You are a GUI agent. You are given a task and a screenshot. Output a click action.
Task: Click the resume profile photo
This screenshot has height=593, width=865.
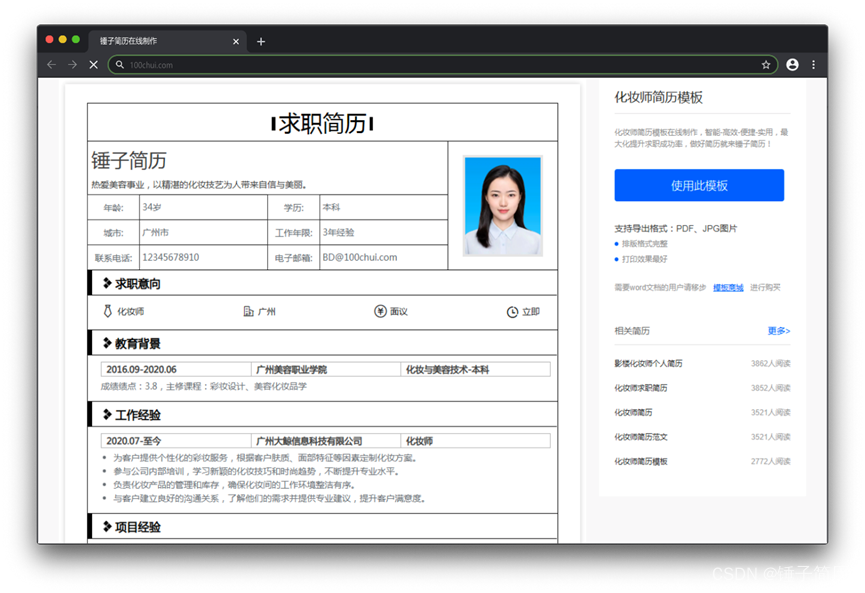click(503, 206)
